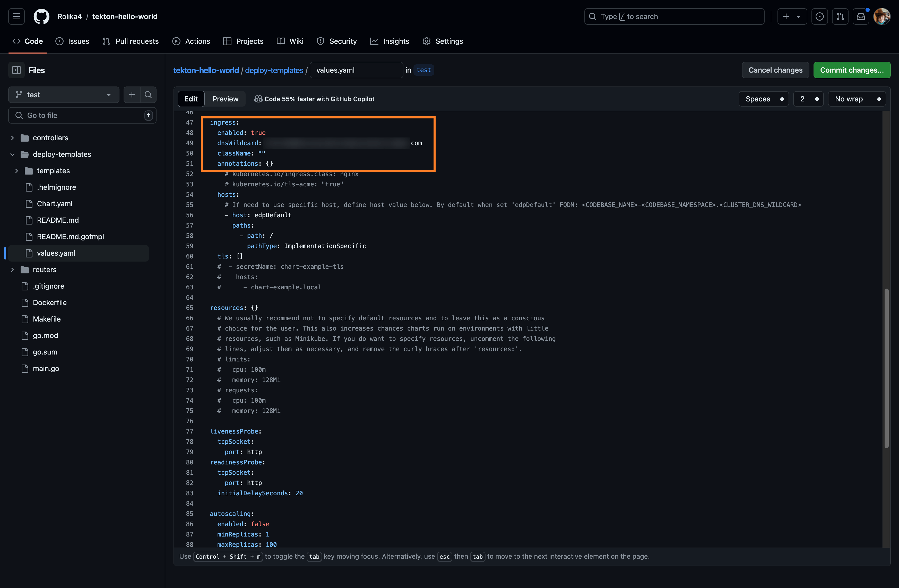Open the hamburger navigation menu
This screenshot has height=588, width=899.
click(16, 16)
